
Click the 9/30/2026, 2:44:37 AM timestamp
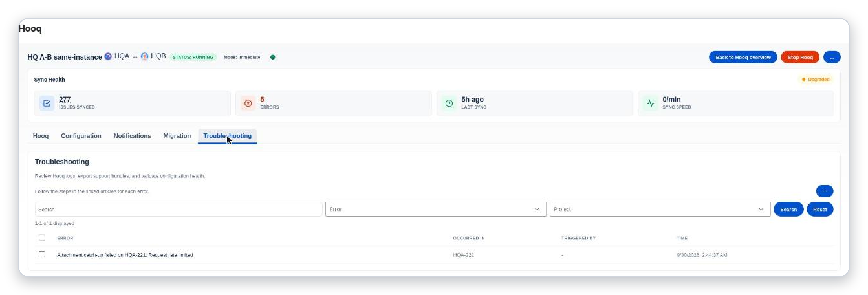click(702, 255)
